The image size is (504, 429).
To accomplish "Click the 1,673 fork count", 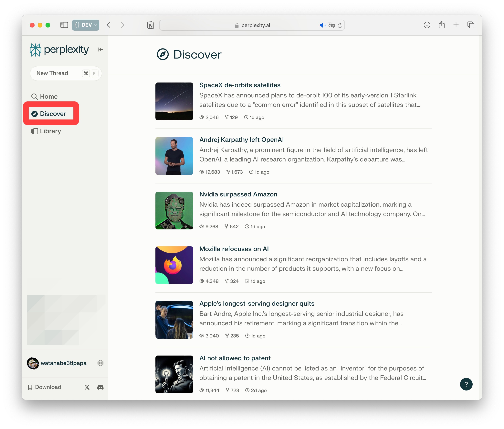I will point(234,172).
